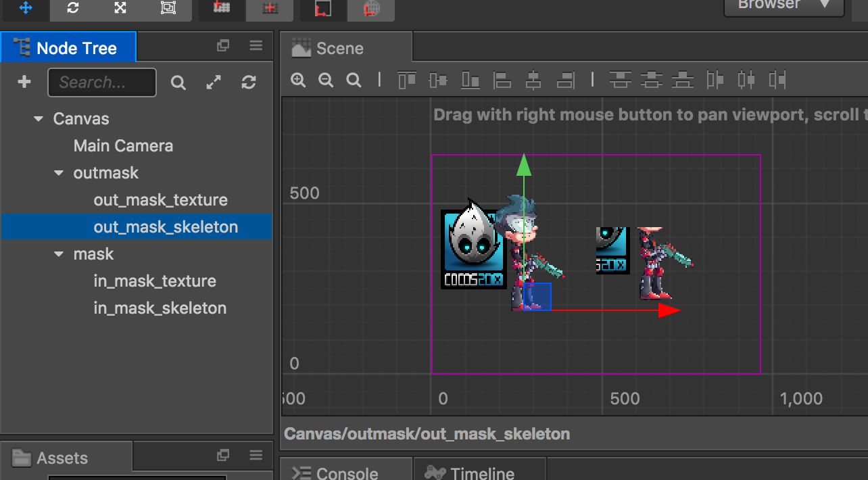Refresh the Node Tree
The width and height of the screenshot is (868, 480).
point(249,82)
